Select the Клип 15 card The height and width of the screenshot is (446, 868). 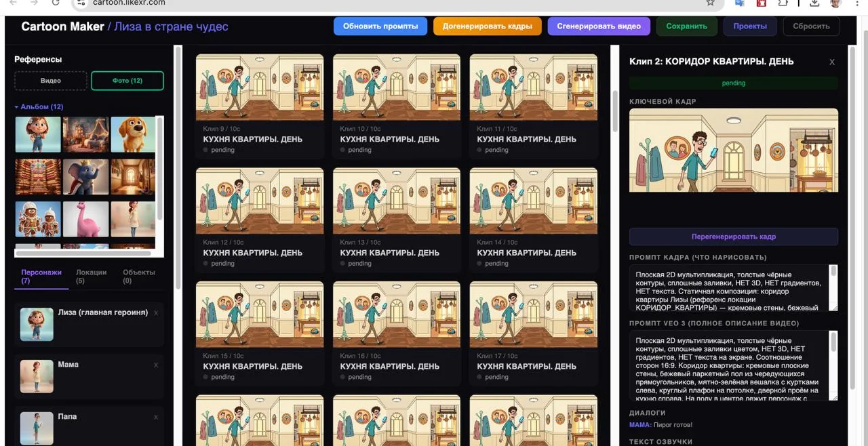click(260, 333)
